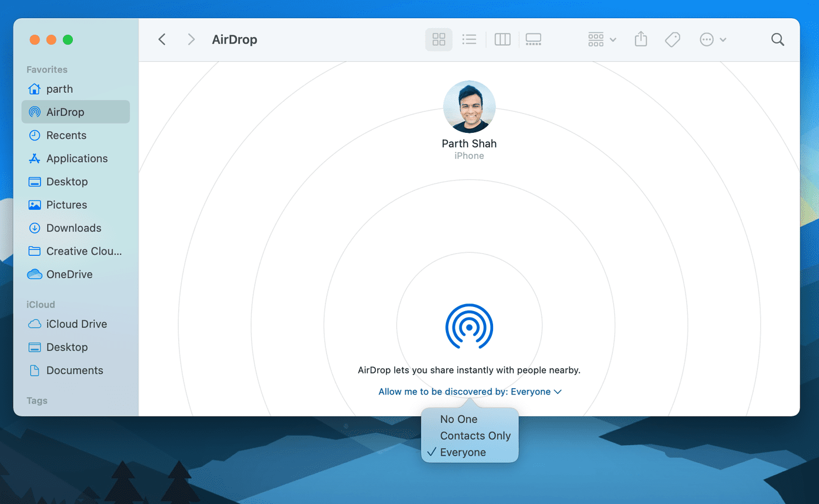Screen dimensions: 819x504
Task: Open Desktop under Favorites
Action: pos(76,182)
